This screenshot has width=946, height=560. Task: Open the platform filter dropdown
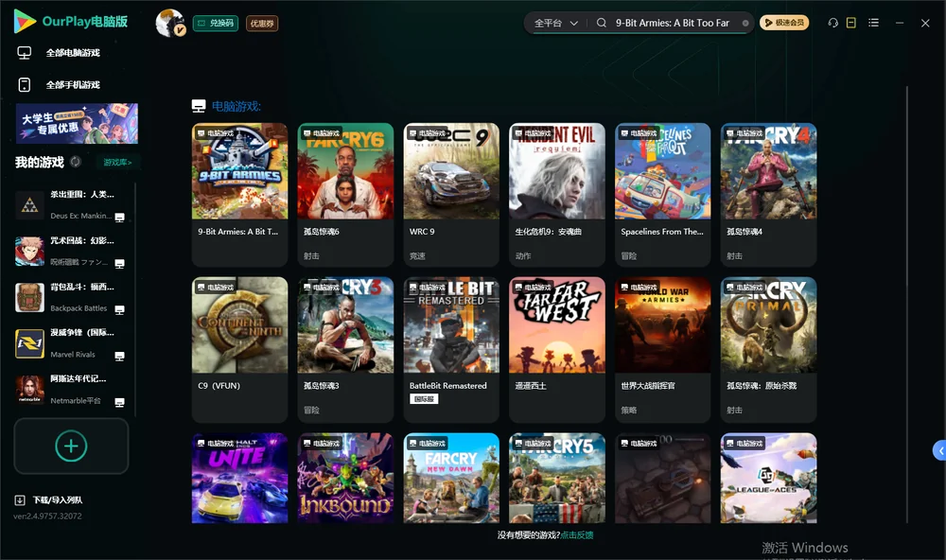click(x=555, y=23)
